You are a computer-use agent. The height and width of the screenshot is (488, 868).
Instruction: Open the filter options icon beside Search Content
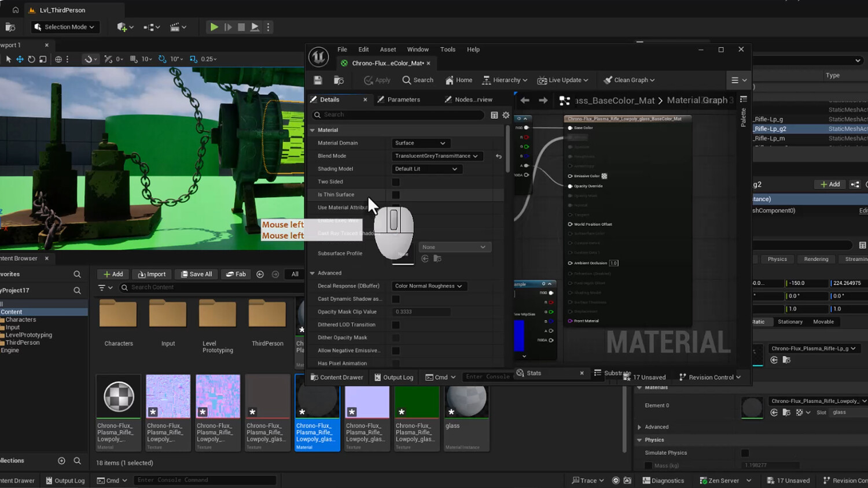105,287
